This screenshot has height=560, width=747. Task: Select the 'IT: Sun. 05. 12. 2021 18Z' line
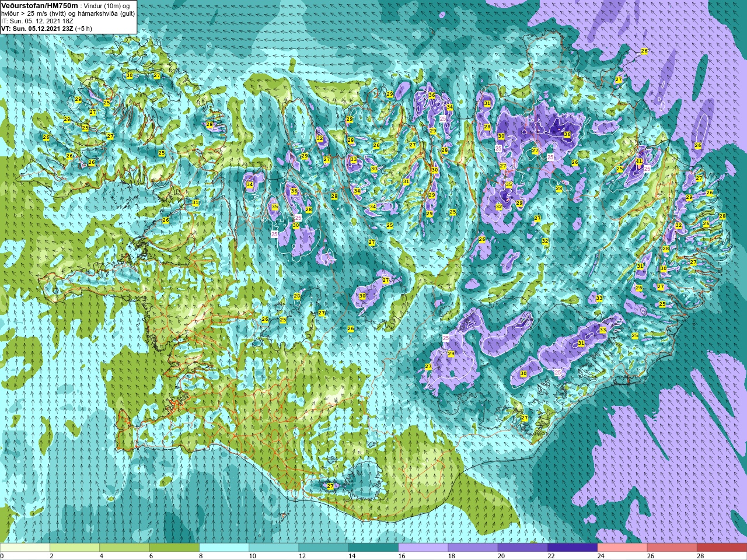click(37, 21)
